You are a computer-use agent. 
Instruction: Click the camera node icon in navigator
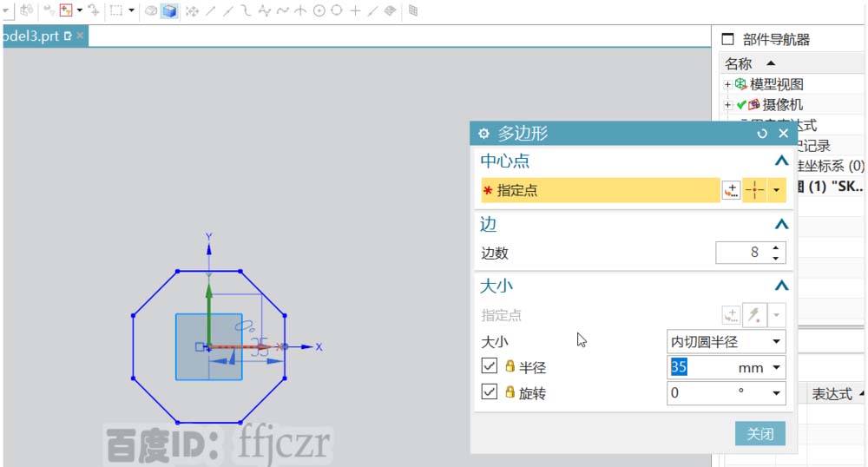[753, 104]
